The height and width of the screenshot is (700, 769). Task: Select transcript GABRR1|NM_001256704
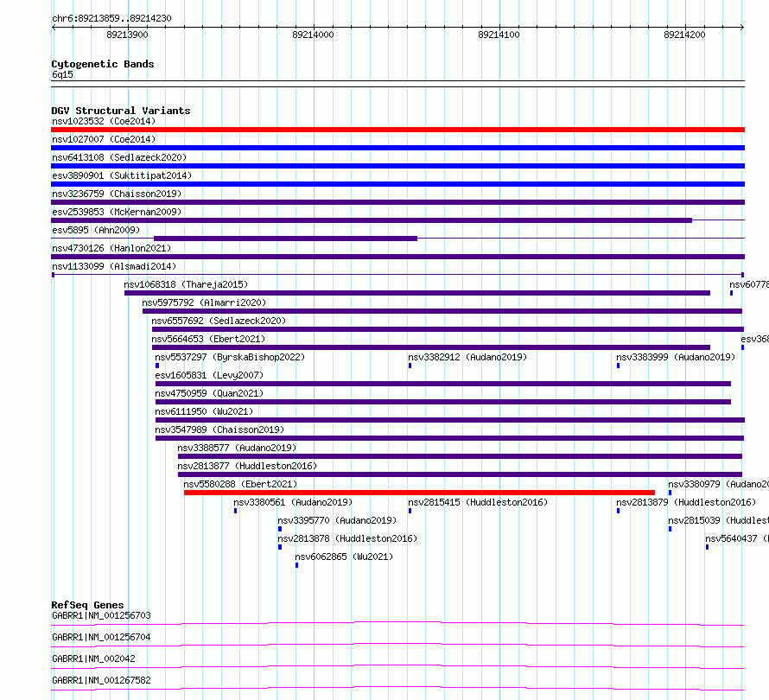[101, 637]
